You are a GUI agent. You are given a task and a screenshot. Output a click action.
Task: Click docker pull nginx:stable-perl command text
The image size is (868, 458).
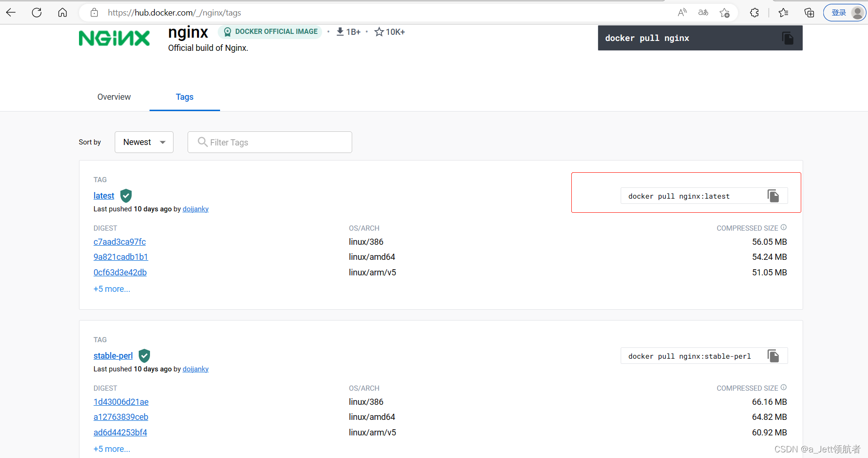[689, 356]
